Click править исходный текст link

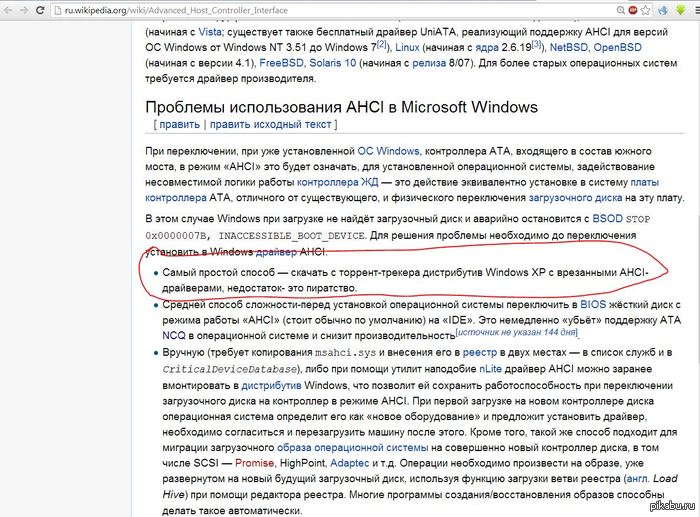point(271,125)
